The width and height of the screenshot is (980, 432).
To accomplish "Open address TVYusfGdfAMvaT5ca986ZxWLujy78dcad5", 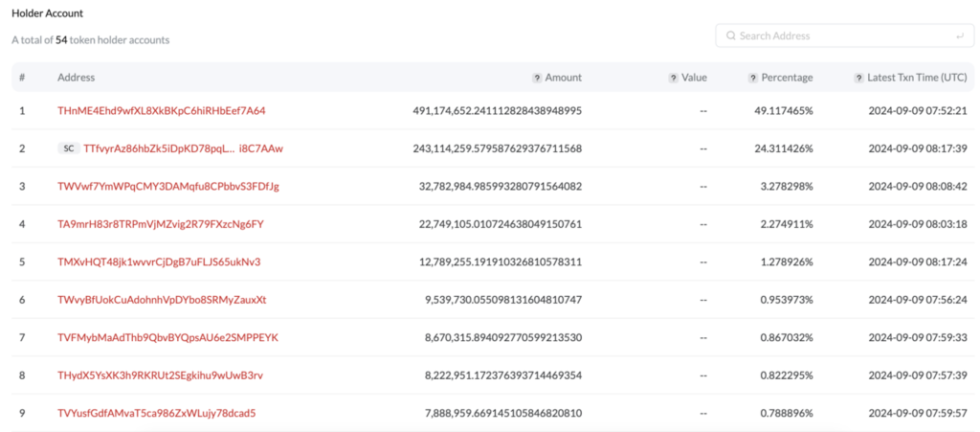I will point(157,413).
